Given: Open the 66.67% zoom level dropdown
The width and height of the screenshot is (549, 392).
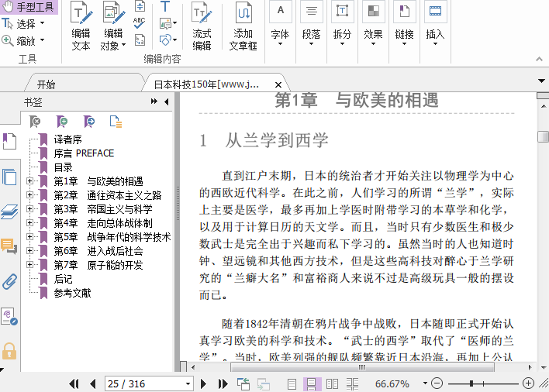Looking at the screenshot, I should pos(425,383).
